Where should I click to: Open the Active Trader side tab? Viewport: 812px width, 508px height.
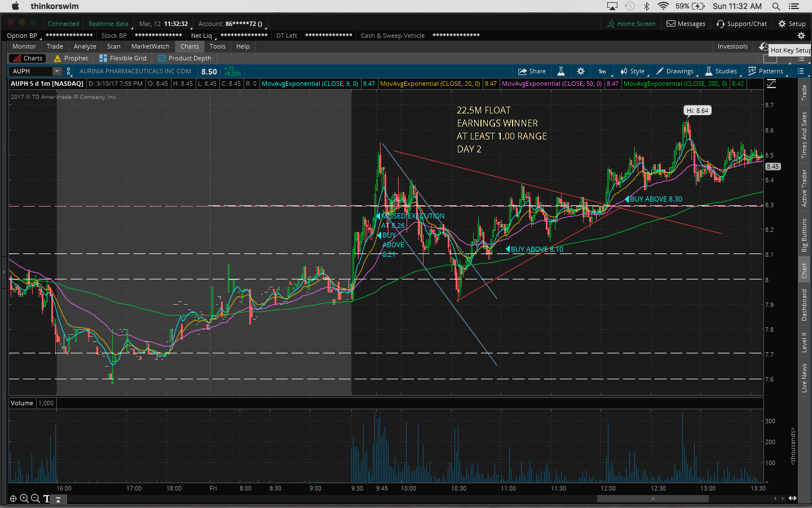pyautogui.click(x=804, y=188)
